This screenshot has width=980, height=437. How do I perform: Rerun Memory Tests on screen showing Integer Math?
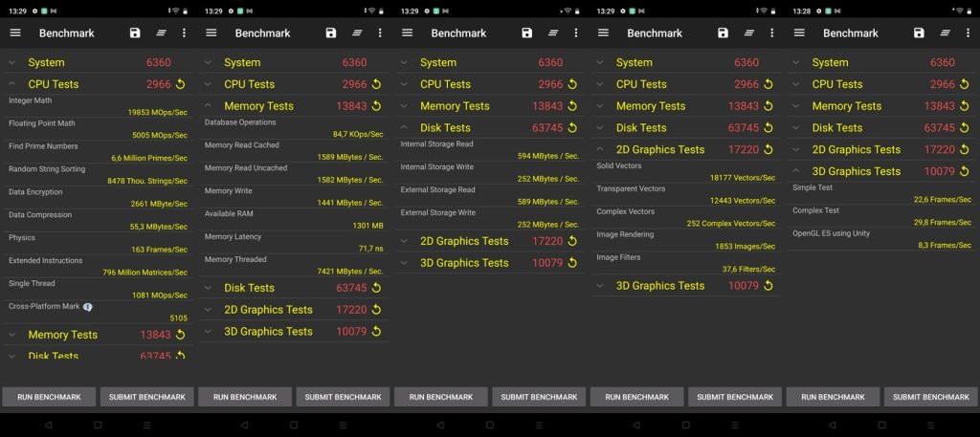(x=181, y=335)
